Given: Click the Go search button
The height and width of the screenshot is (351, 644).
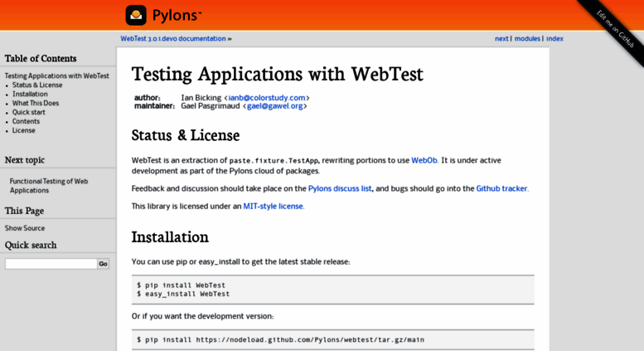Looking at the screenshot, I should pos(103,264).
